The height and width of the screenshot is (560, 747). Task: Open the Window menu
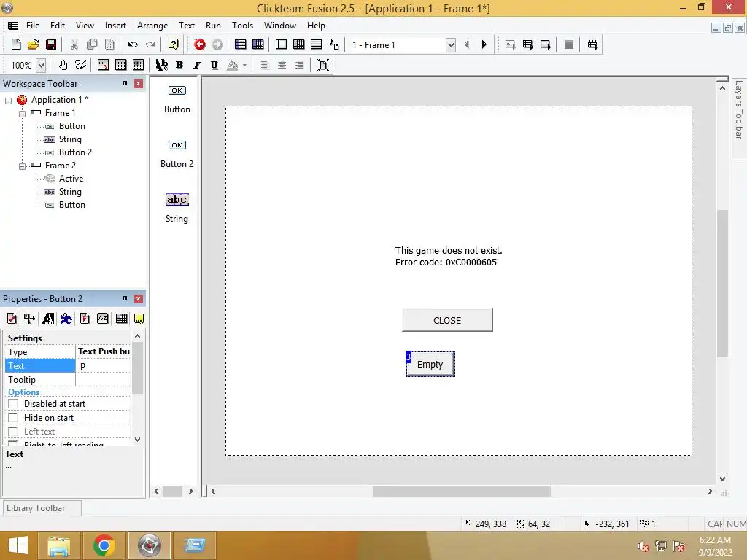pyautogui.click(x=280, y=26)
